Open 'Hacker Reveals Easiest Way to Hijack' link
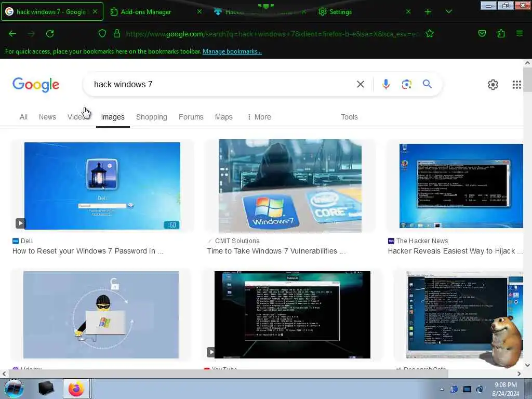This screenshot has width=532, height=399. (x=455, y=251)
